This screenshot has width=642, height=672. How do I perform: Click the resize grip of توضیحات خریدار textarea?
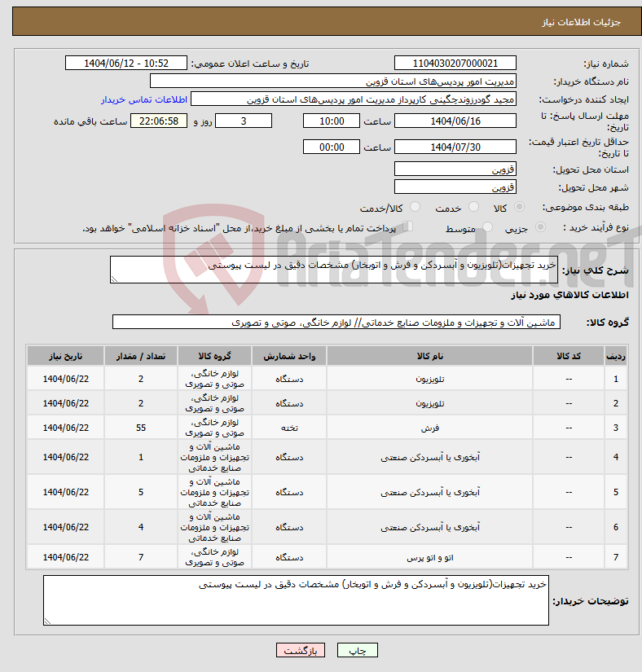(x=47, y=621)
